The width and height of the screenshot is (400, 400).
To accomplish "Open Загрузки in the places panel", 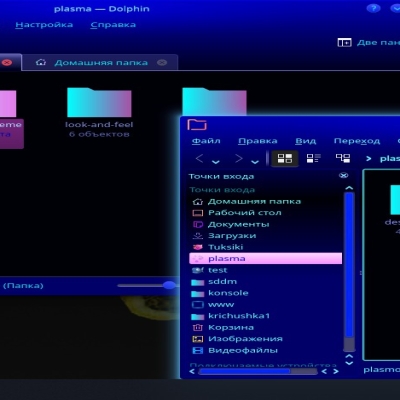I will pos(265,236).
